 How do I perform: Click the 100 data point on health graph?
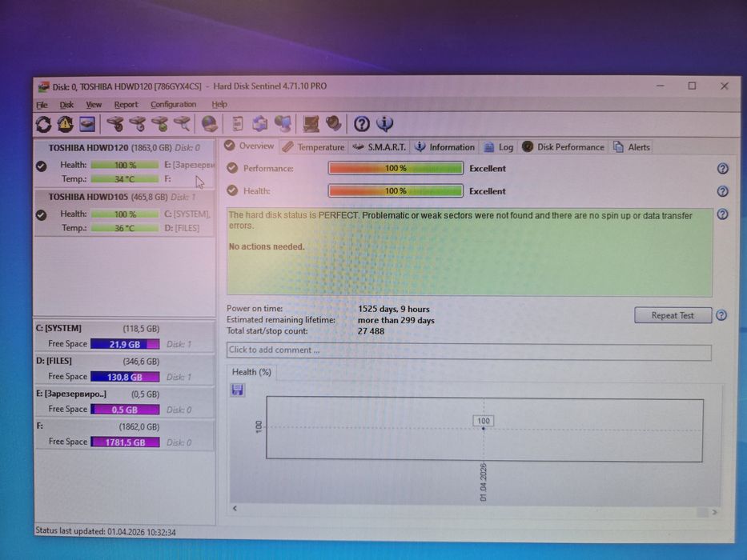(483, 429)
